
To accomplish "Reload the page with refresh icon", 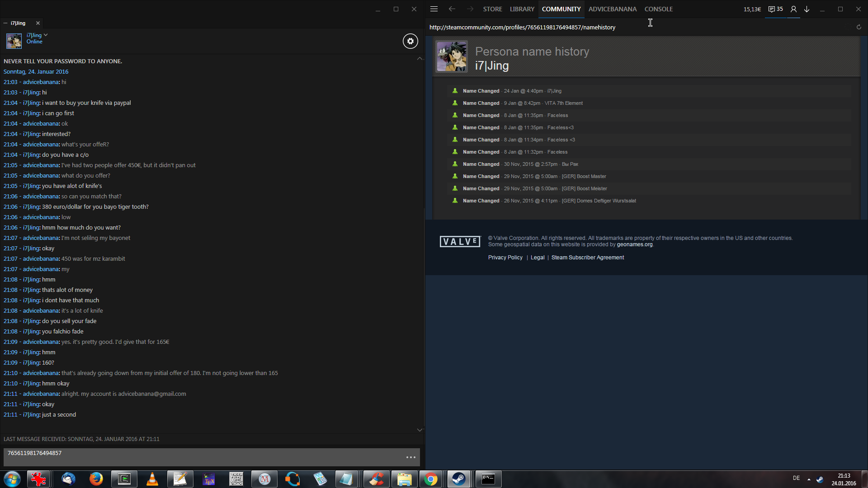I will (x=859, y=27).
